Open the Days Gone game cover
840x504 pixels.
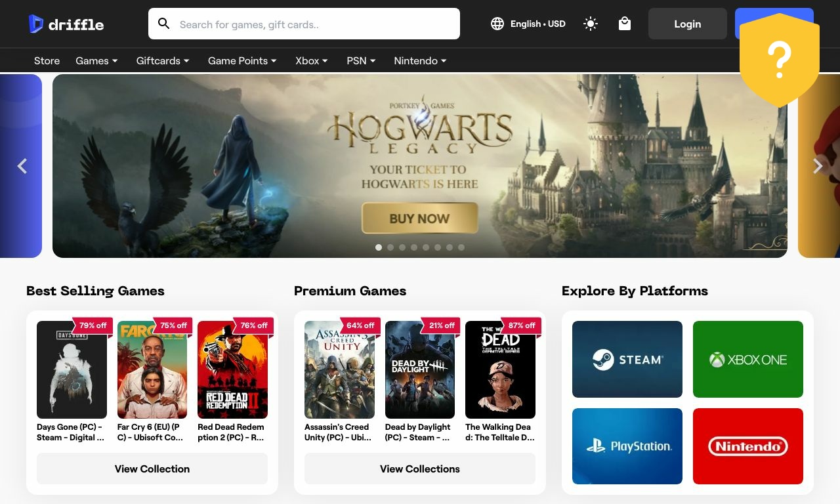pos(72,369)
